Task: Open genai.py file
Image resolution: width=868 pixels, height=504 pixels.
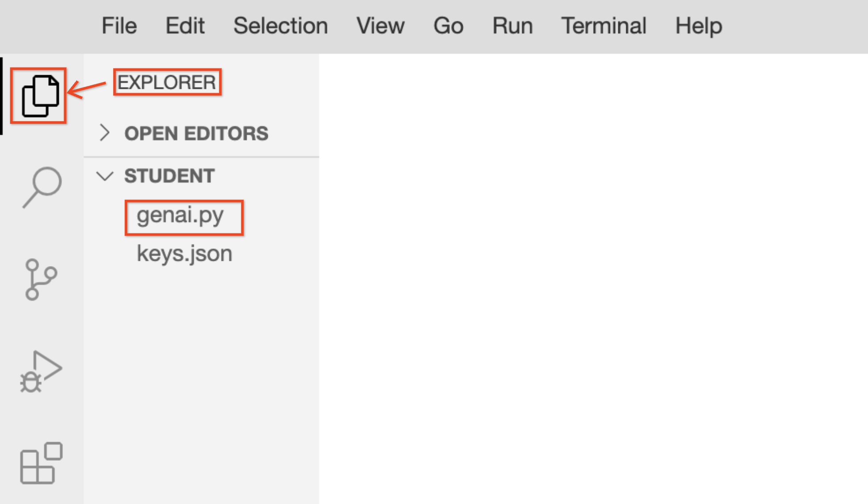Action: tap(180, 216)
